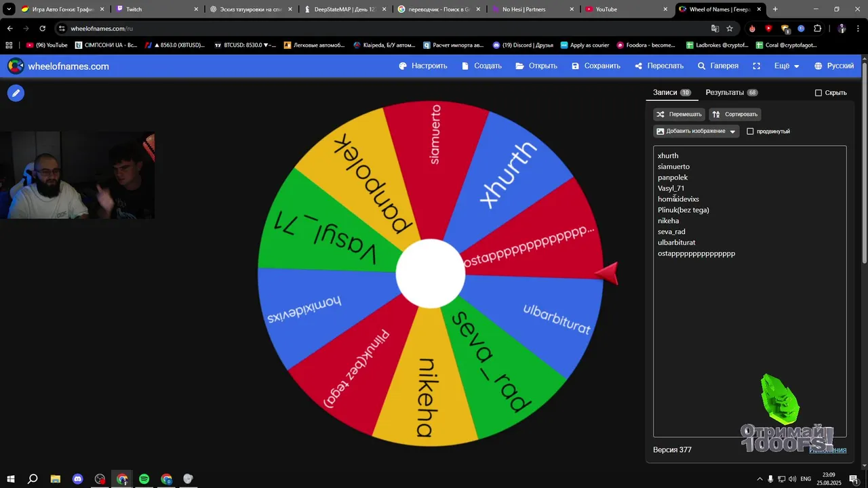Viewport: 868px width, 488px height.
Task: Open the Extensions puzzle icon
Action: click(817, 28)
